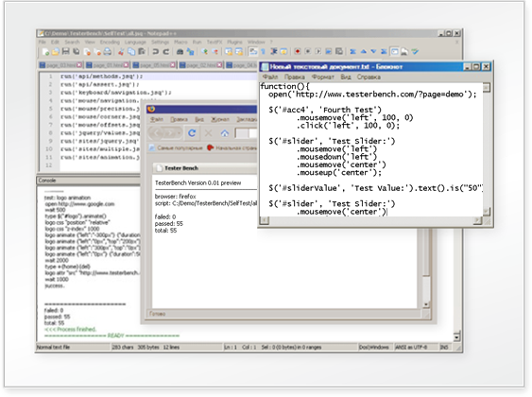This screenshot has height=397, width=532.
Task: Click Notepad++ console scrollbar down arrow
Action: [456, 337]
